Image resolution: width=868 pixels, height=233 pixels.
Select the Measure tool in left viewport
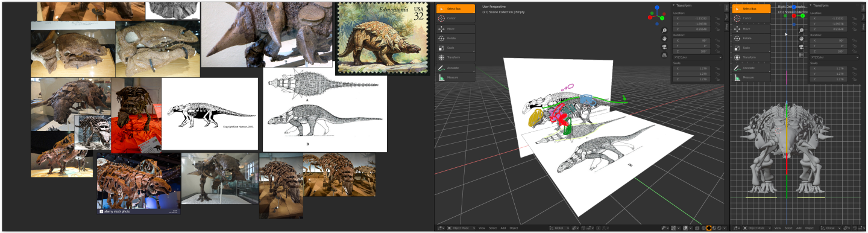tap(455, 77)
